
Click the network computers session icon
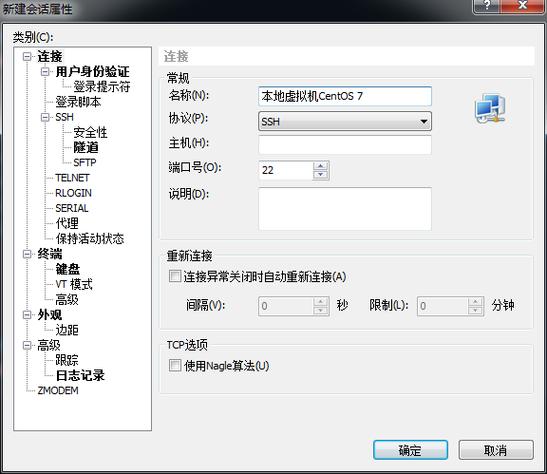(x=490, y=108)
